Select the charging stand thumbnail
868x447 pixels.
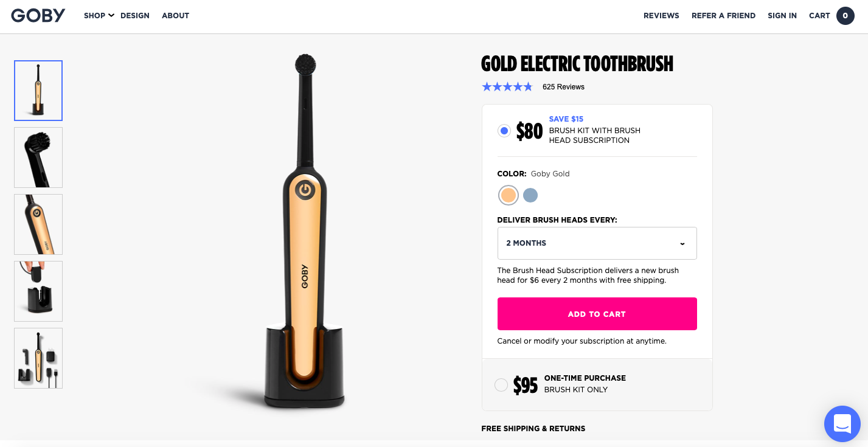(38, 291)
